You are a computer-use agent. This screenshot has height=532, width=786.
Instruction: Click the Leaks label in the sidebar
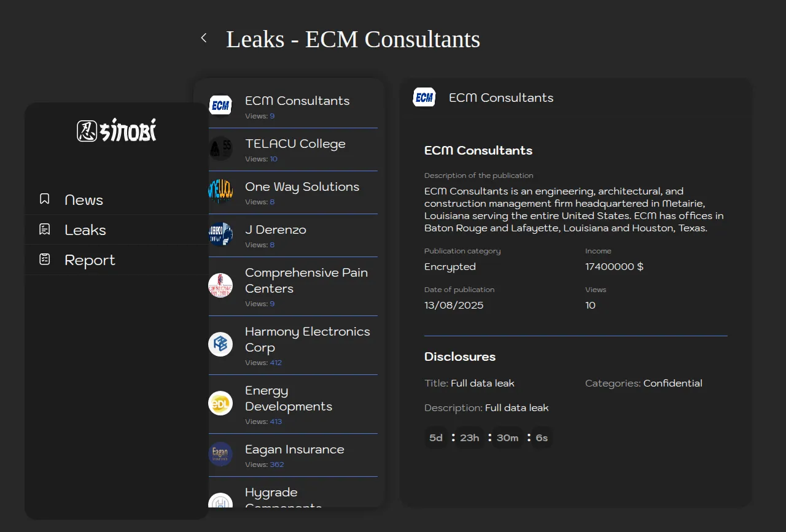click(85, 230)
